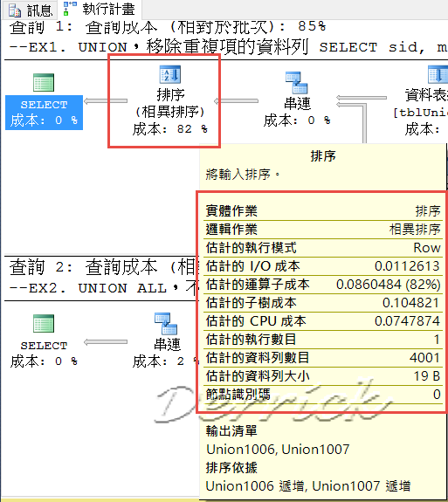Click the 實體作業 row in the tooltip
448x502 pixels.
[323, 211]
